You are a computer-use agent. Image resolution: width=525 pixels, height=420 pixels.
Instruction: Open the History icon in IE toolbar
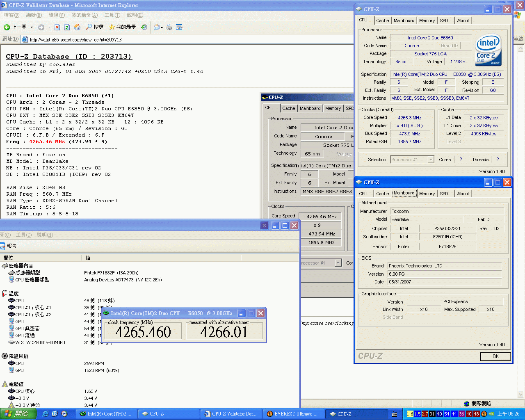pyautogui.click(x=144, y=27)
